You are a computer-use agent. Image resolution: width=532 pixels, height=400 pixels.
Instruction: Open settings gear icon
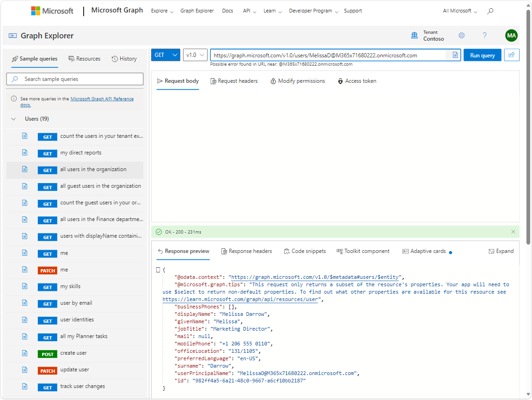461,35
